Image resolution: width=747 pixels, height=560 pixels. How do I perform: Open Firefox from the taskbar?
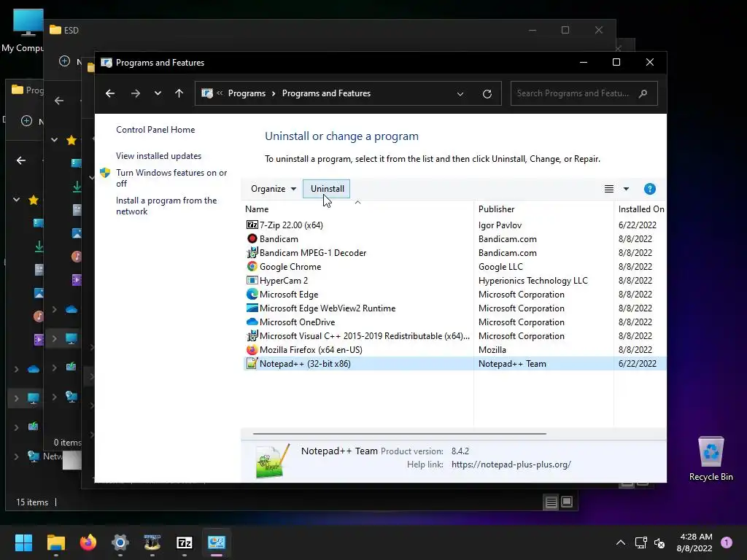[x=88, y=542]
